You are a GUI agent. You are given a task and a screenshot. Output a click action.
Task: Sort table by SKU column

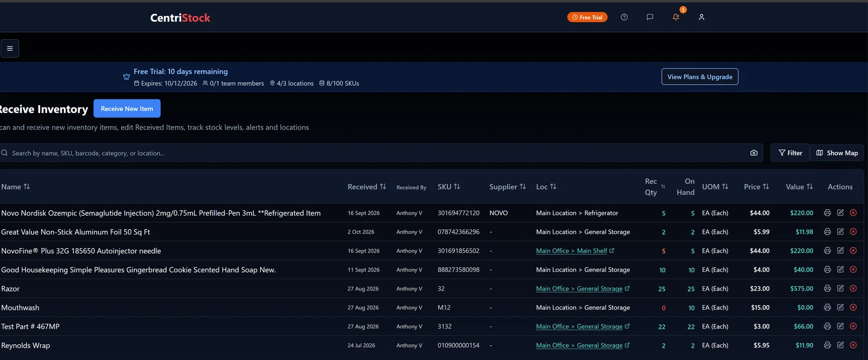[449, 187]
